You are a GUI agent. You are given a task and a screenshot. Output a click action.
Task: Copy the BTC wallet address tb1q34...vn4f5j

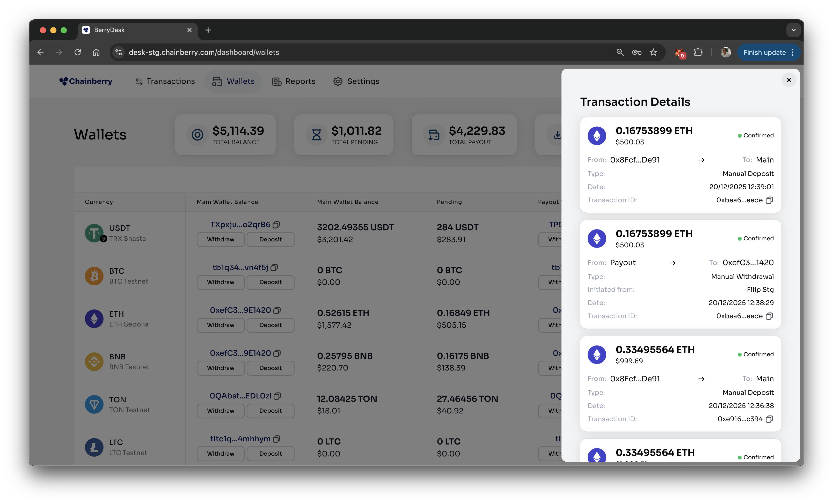(274, 268)
